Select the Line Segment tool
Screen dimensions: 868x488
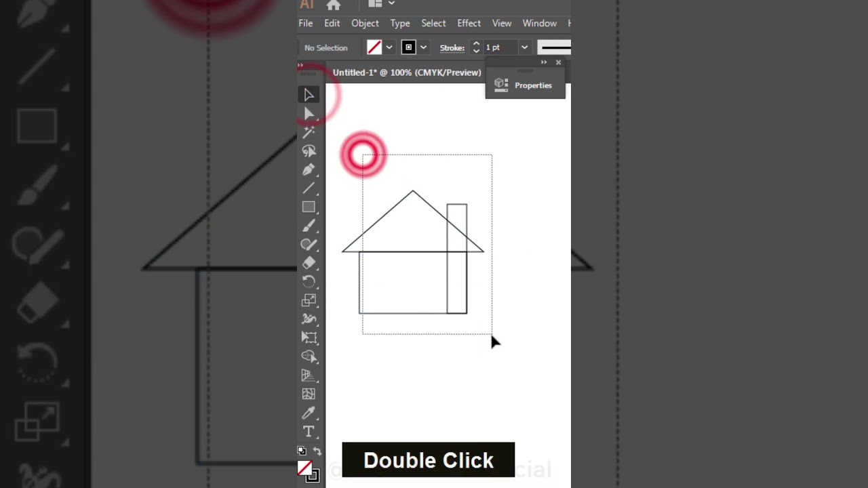click(309, 188)
